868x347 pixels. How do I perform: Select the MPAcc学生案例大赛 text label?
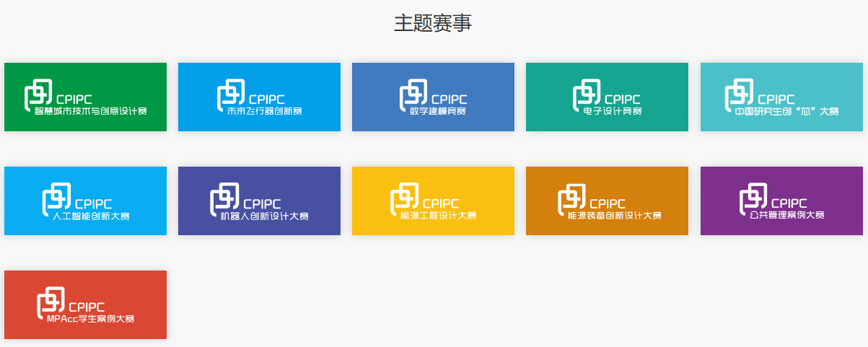90,320
